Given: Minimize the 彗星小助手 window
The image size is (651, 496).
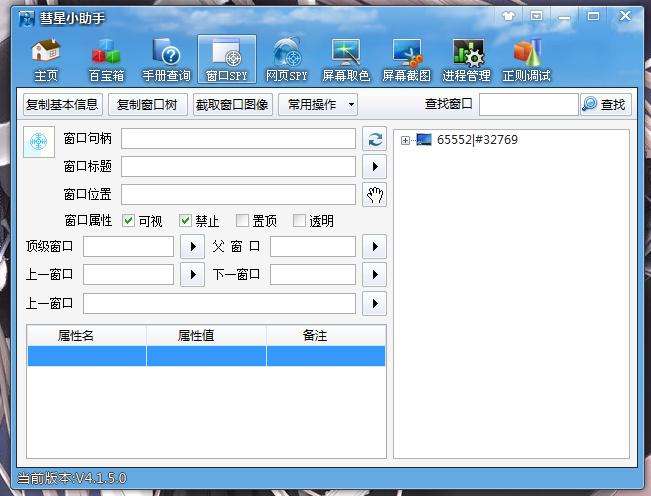Looking at the screenshot, I should [563, 17].
